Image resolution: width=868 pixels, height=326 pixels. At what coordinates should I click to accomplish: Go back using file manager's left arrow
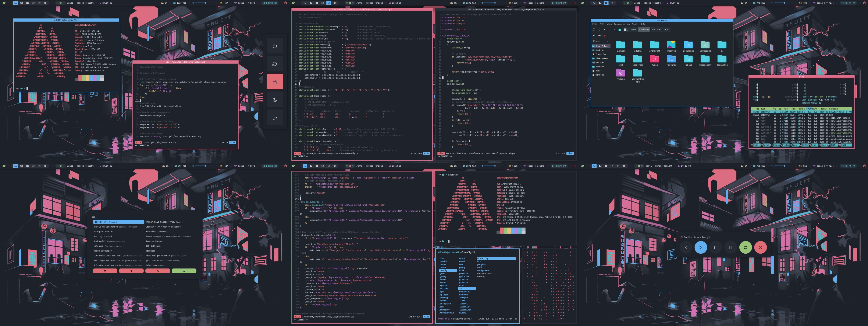click(599, 30)
